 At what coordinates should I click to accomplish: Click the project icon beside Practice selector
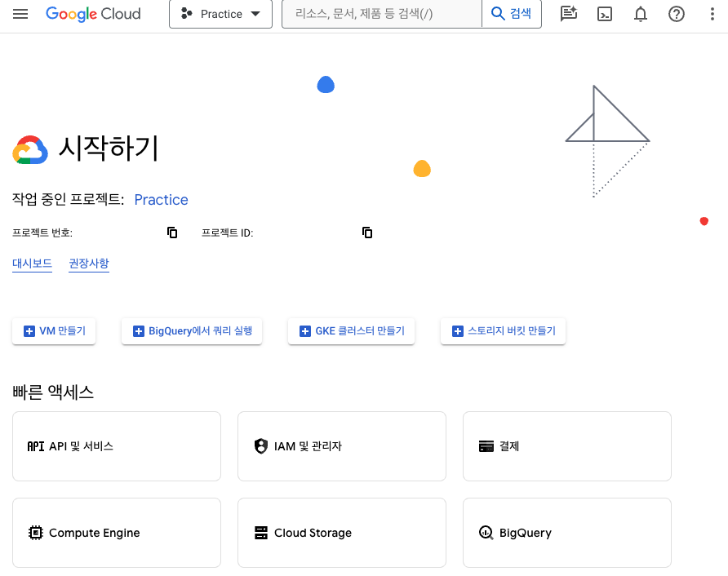[187, 13]
